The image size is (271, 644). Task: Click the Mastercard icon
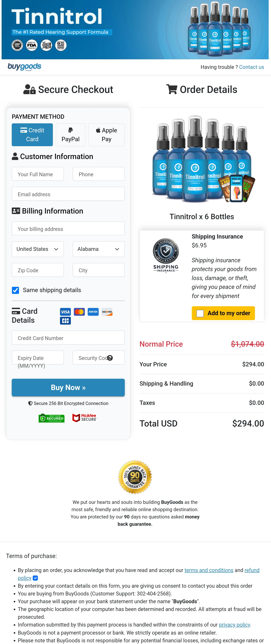point(79,312)
